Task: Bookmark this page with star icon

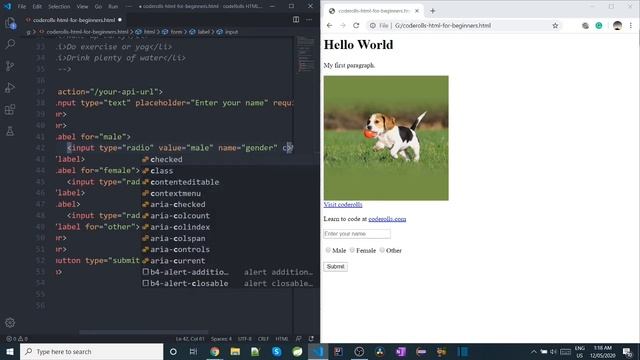Action: click(555, 25)
